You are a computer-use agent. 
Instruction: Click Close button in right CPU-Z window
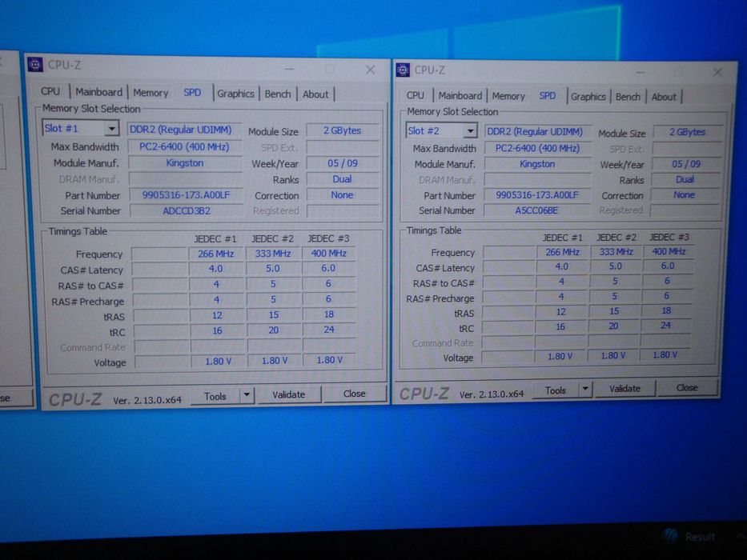687,388
